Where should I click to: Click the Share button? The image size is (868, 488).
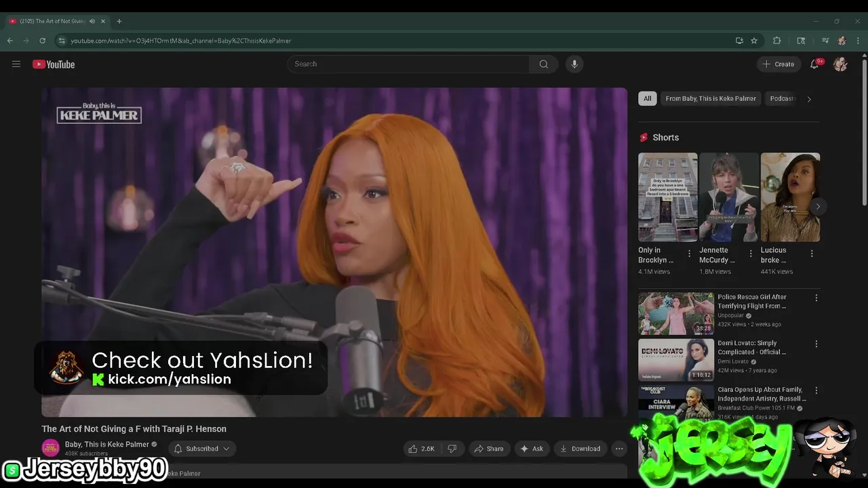coord(488,449)
